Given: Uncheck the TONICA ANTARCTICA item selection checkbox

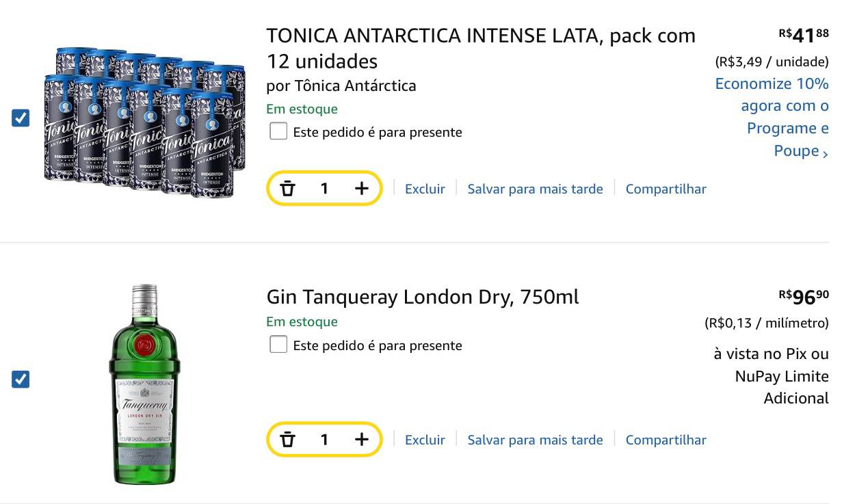Looking at the screenshot, I should 21,118.
